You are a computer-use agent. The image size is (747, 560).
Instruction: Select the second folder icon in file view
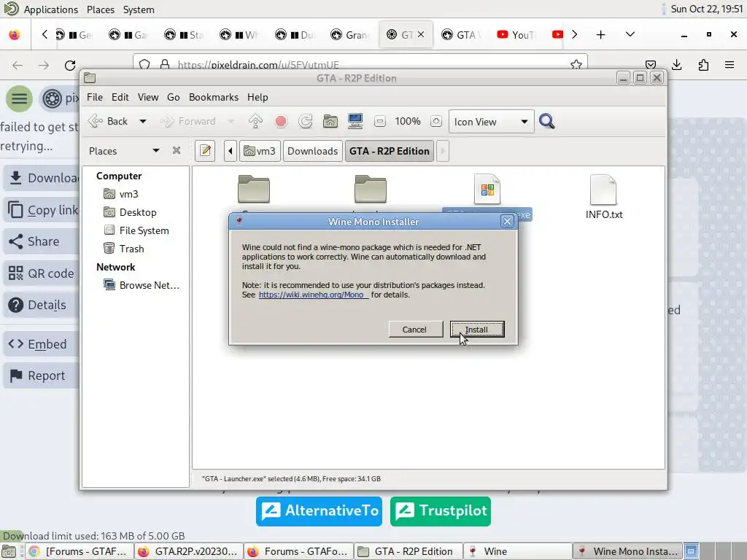coord(371,189)
